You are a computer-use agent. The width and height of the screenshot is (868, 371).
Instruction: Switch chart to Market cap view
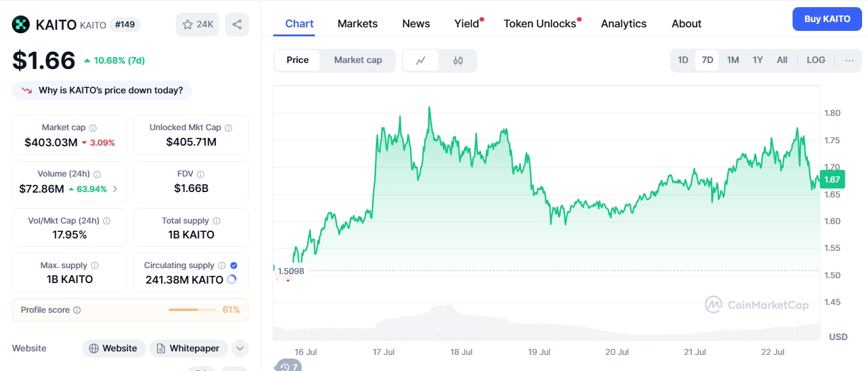(x=358, y=60)
